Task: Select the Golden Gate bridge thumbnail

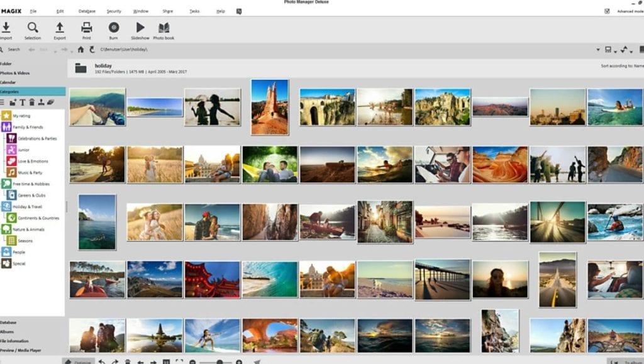Action: [558, 222]
